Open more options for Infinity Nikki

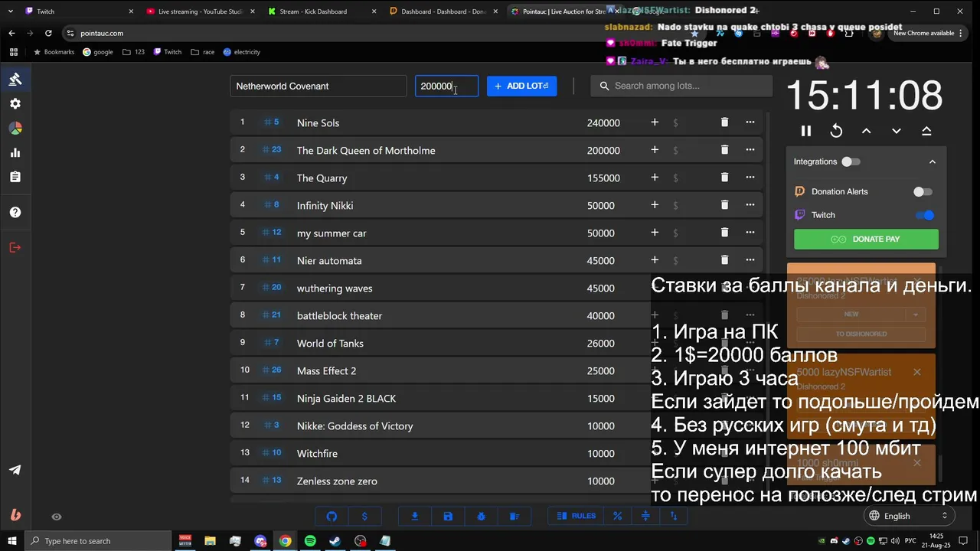pyautogui.click(x=750, y=205)
